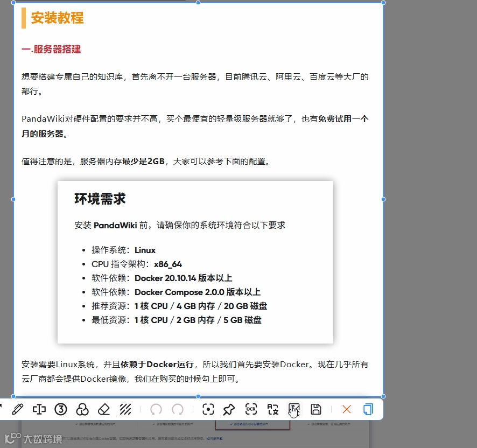Screen dimensions: 477x448
Task: Select the three-circles blur tool
Action: tap(82, 409)
